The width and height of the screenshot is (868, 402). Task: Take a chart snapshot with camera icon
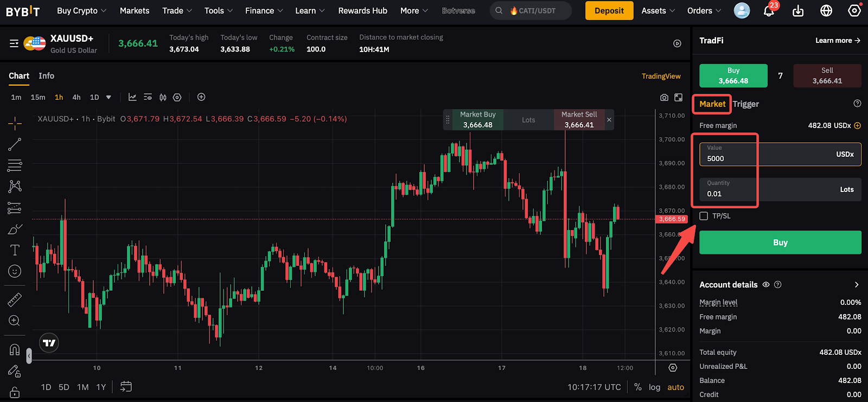(x=664, y=98)
